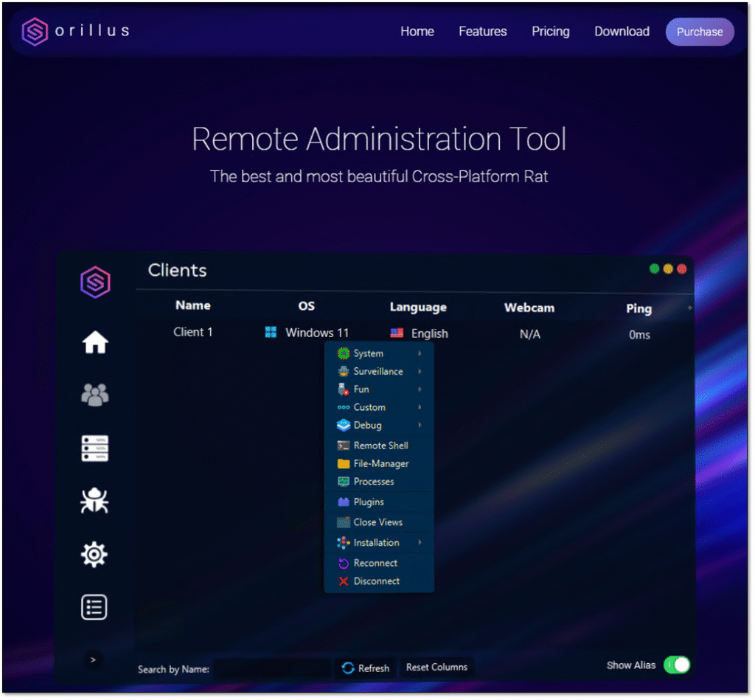Click Close Views in the context menu
Image resolution: width=755 pixels, height=700 pixels.
377,522
